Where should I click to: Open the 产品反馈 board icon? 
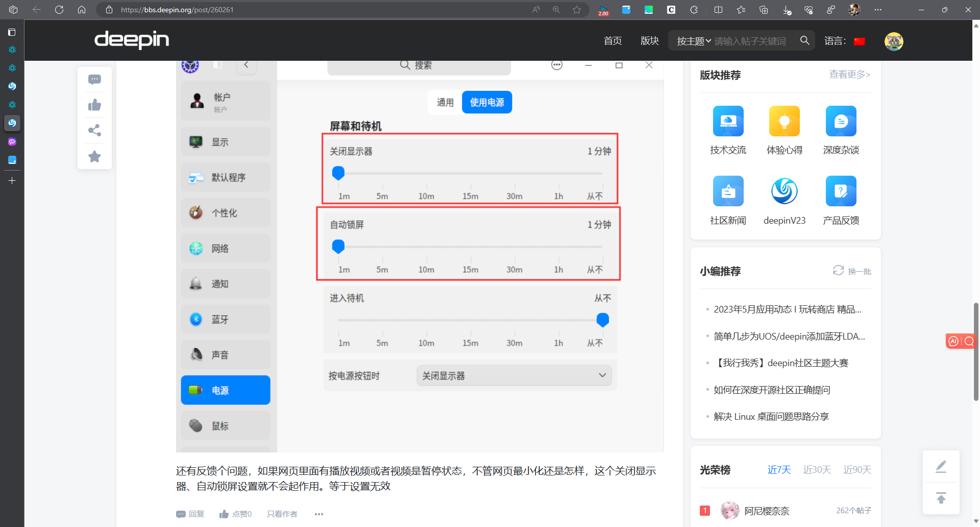pos(840,190)
